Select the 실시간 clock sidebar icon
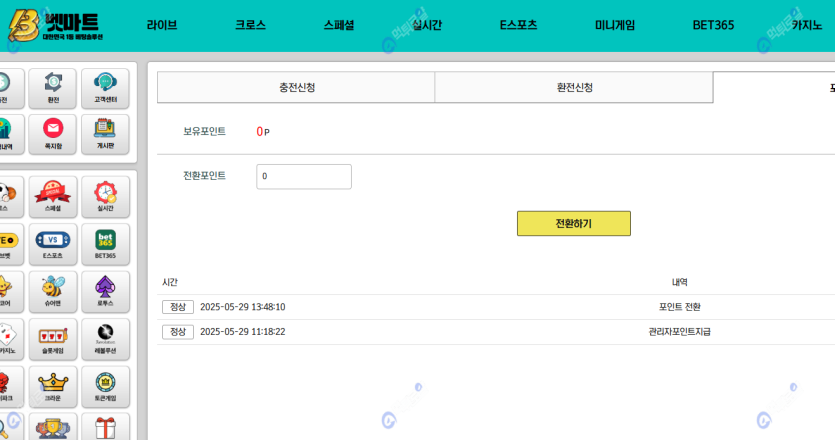The image size is (835, 440). [105, 195]
